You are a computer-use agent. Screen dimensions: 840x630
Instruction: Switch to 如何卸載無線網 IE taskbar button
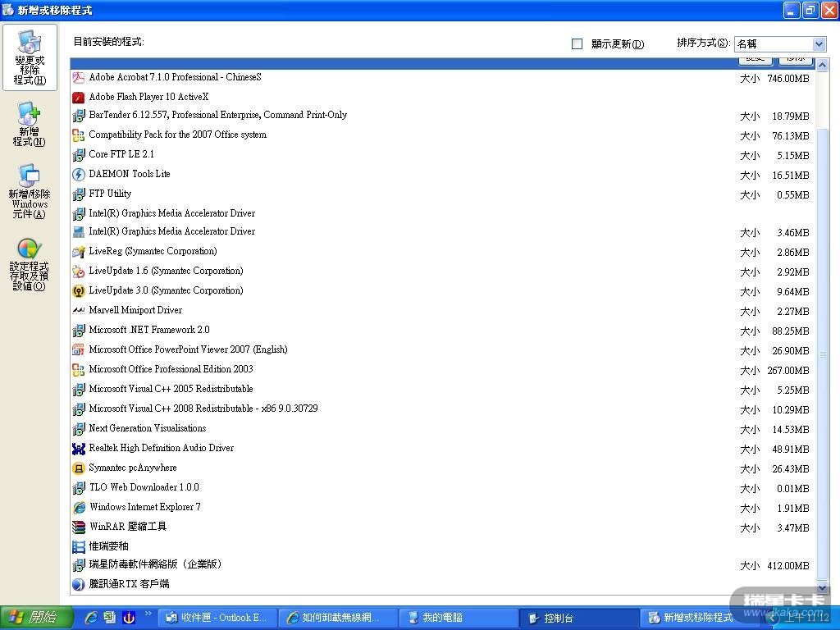click(x=339, y=619)
